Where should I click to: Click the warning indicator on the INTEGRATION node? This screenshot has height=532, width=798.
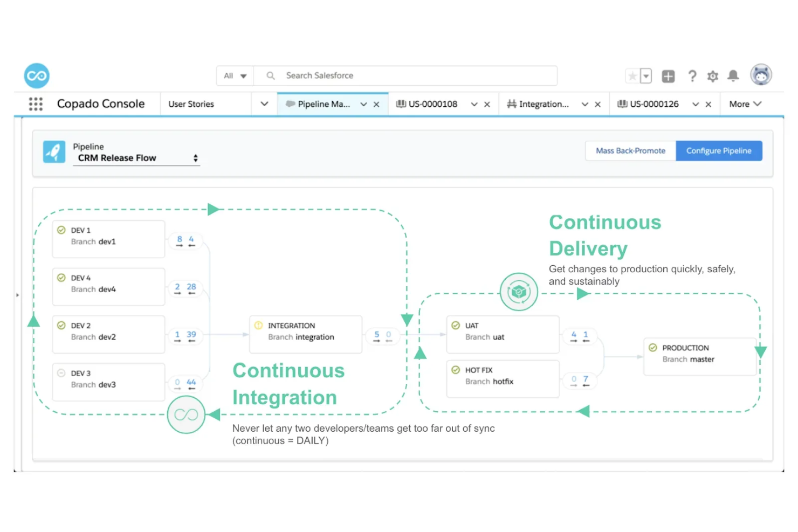(x=258, y=326)
